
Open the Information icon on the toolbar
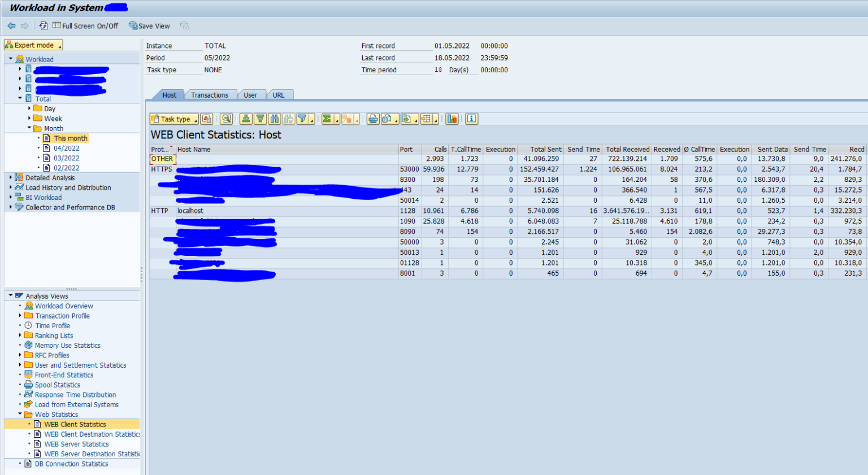click(x=470, y=119)
